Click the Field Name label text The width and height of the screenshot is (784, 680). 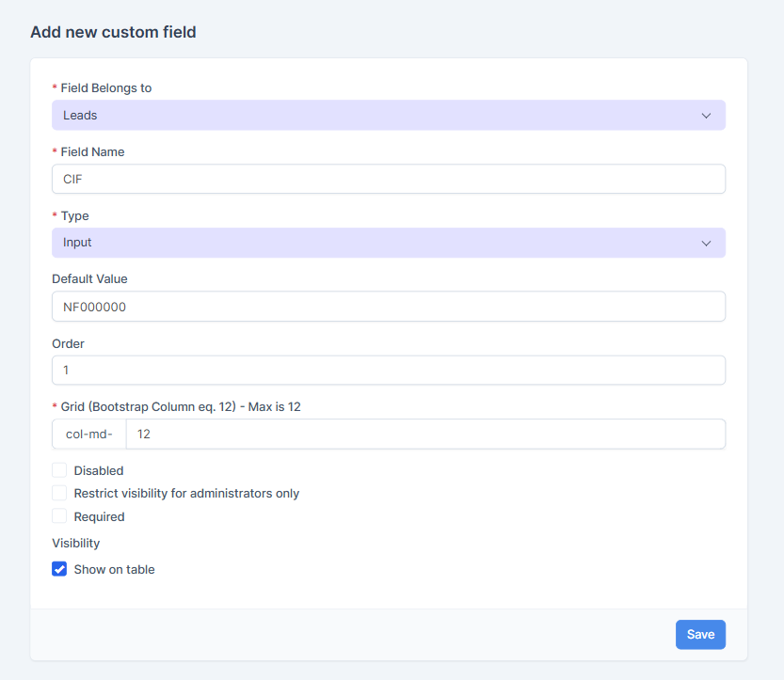click(92, 151)
